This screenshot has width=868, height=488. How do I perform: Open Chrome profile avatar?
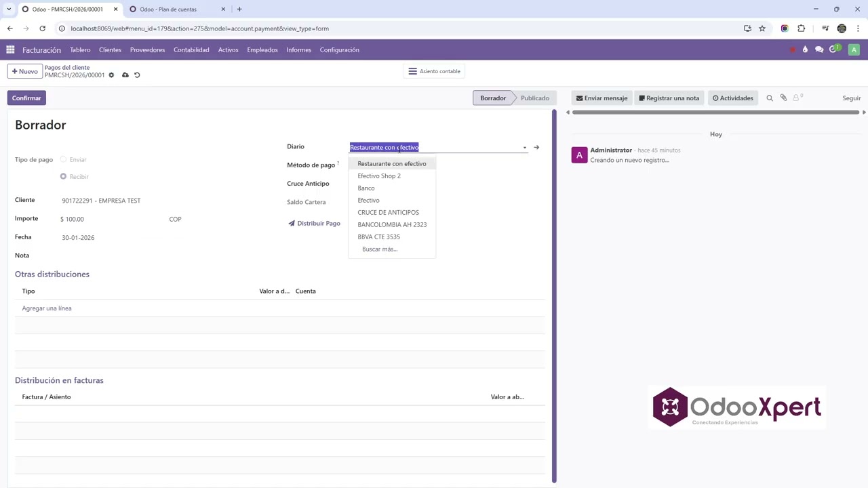coord(842,28)
